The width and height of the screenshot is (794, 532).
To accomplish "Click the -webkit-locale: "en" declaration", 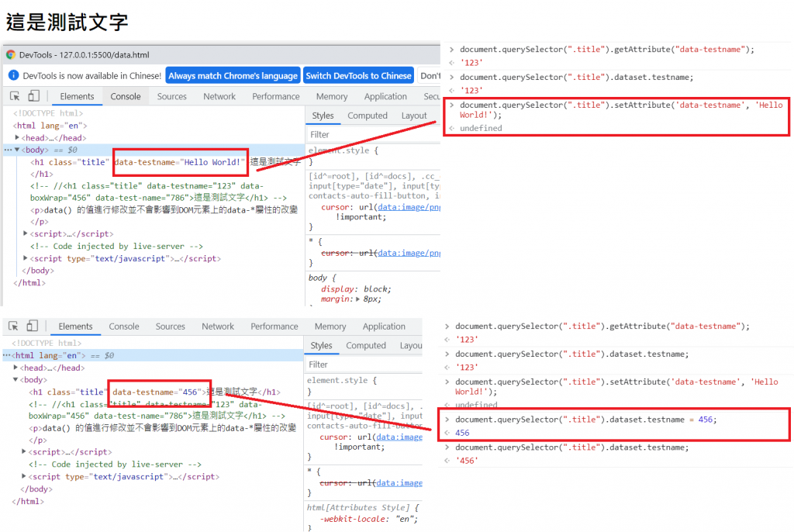I will [369, 519].
